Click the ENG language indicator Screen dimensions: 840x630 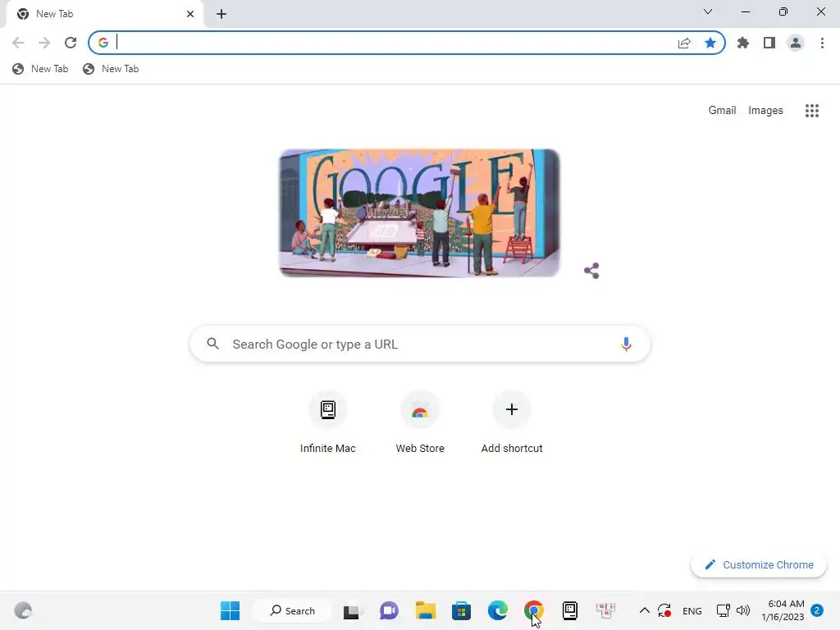[x=692, y=610]
